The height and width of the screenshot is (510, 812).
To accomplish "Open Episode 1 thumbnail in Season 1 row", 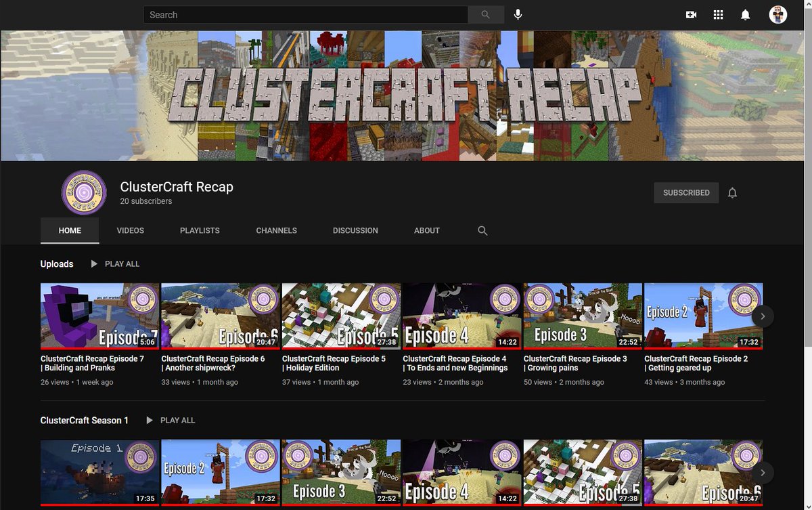I will click(x=100, y=473).
